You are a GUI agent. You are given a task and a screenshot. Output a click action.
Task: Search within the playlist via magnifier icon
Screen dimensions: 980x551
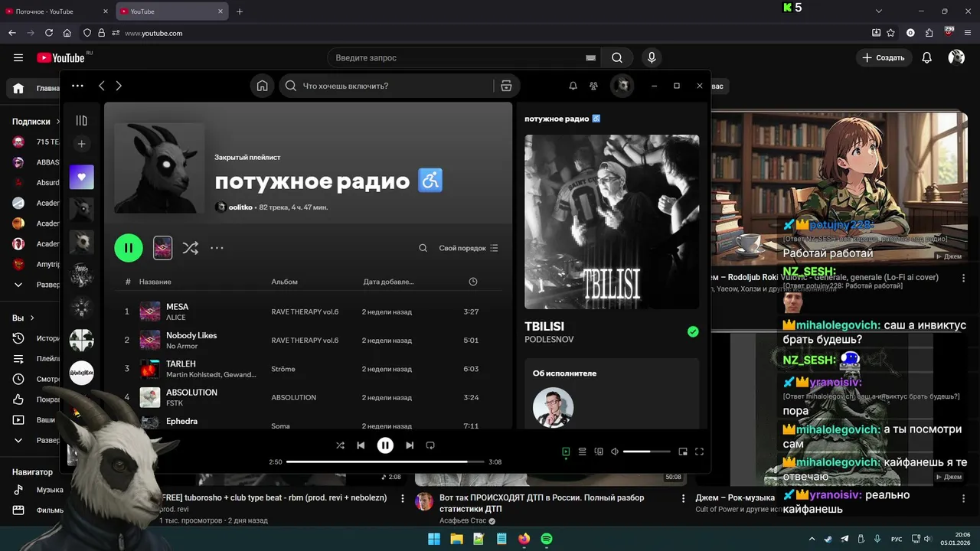[423, 248]
